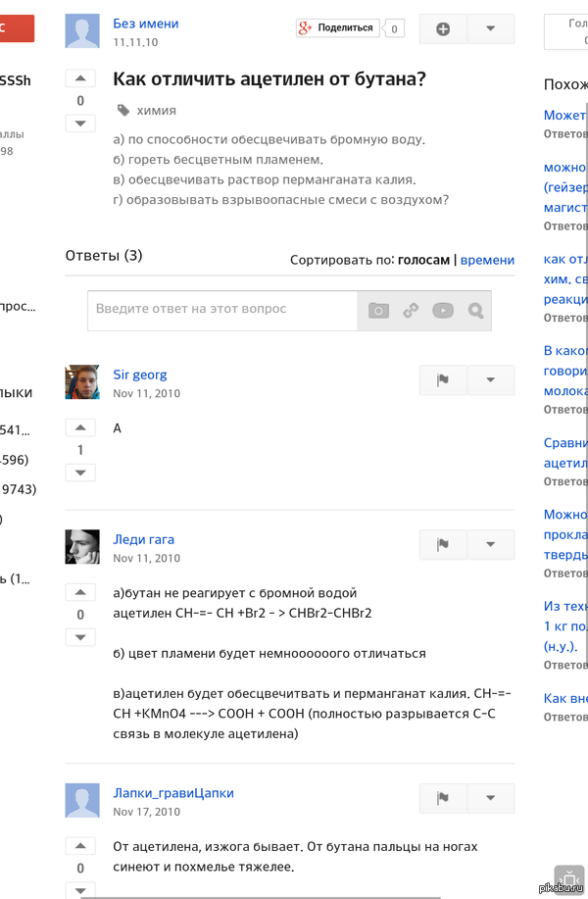Click the plus icon beside the question
This screenshot has height=899, width=588.
443,29
